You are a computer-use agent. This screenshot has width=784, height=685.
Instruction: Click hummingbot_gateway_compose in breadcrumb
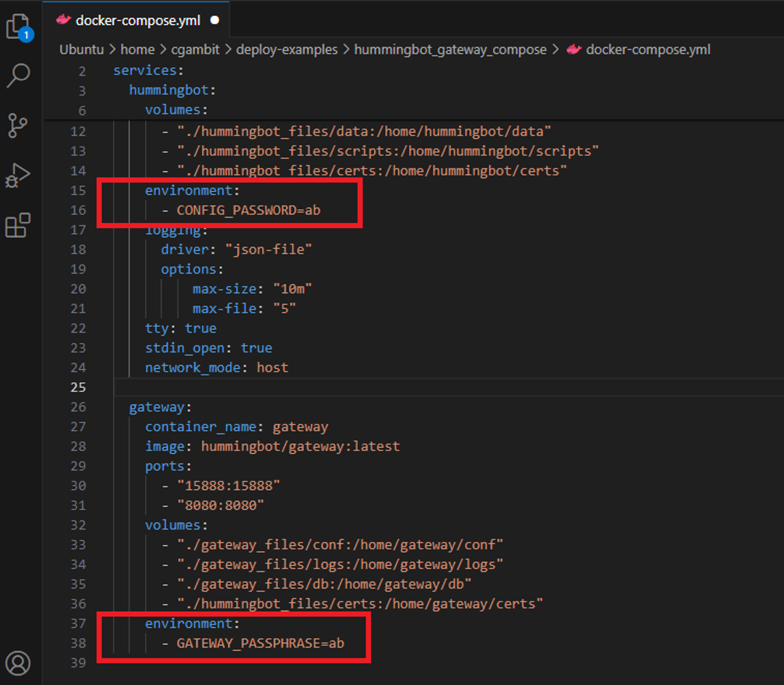tap(450, 50)
